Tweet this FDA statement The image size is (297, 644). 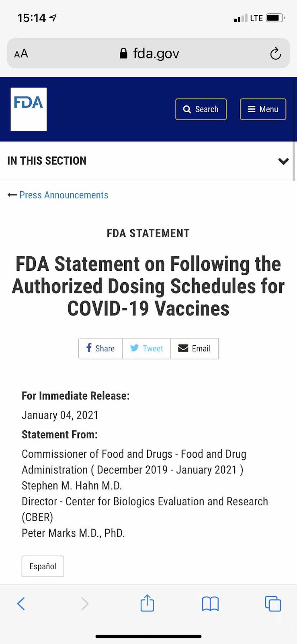[147, 348]
